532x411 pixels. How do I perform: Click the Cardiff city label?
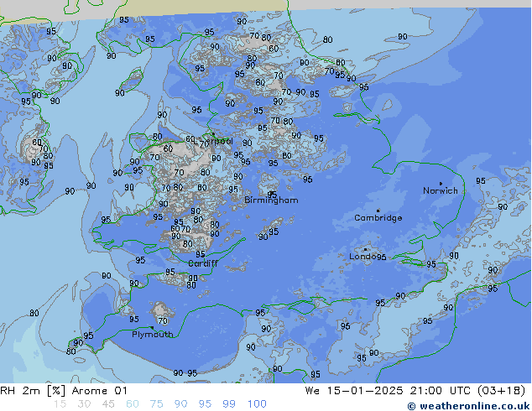pos(202,263)
